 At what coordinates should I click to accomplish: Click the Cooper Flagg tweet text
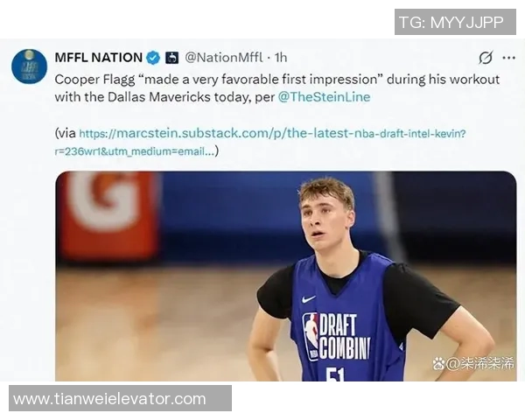(x=277, y=88)
